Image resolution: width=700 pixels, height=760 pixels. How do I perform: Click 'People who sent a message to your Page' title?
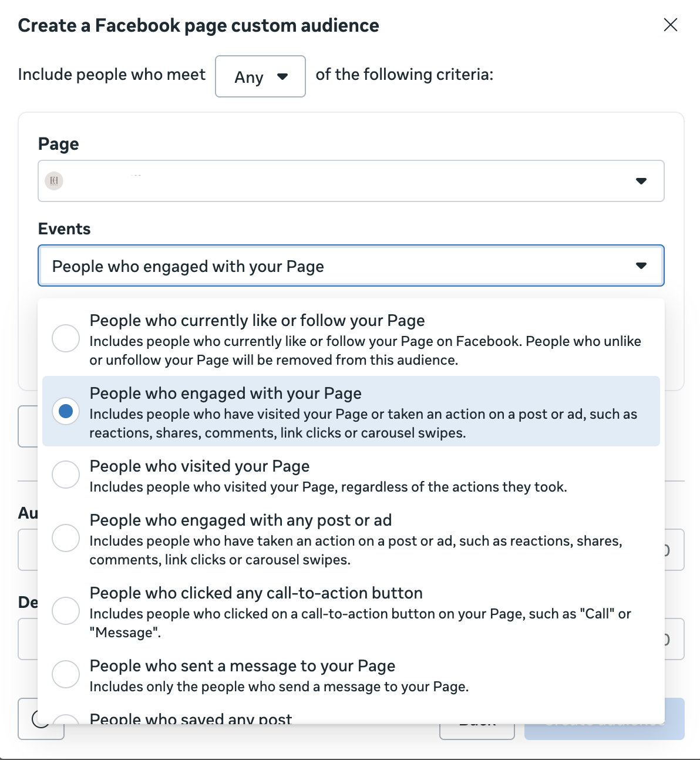(x=242, y=666)
